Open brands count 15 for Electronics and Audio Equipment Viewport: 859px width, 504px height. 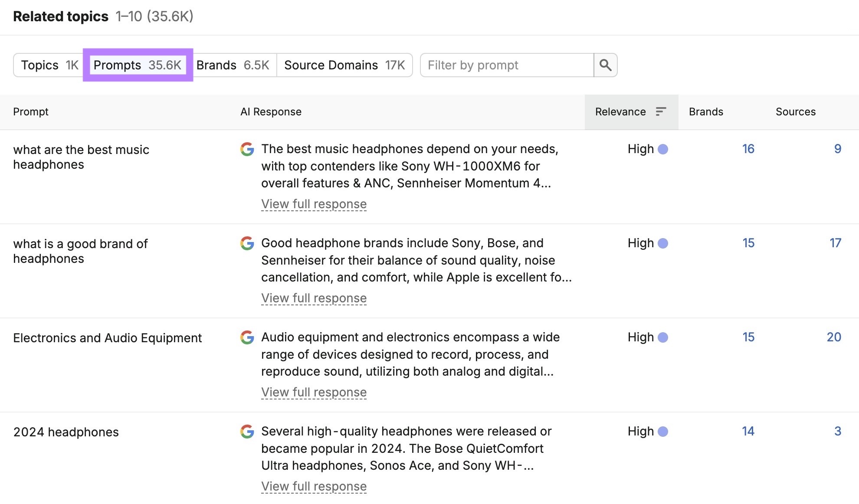tap(748, 337)
